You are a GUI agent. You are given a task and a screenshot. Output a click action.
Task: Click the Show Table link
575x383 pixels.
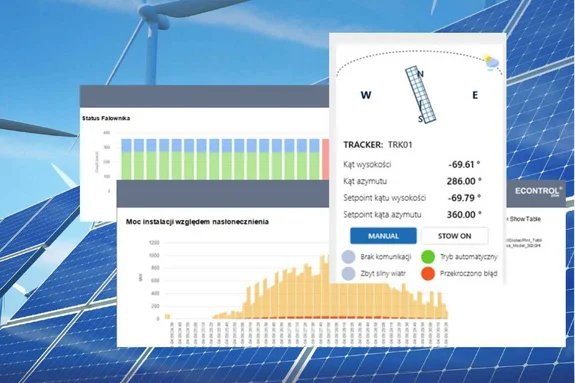point(525,219)
